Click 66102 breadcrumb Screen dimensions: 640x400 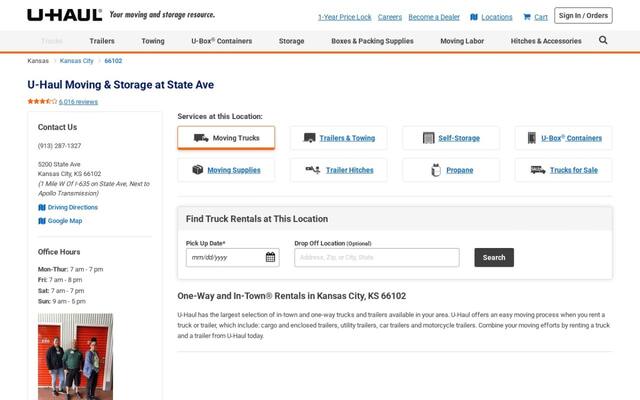(x=113, y=61)
